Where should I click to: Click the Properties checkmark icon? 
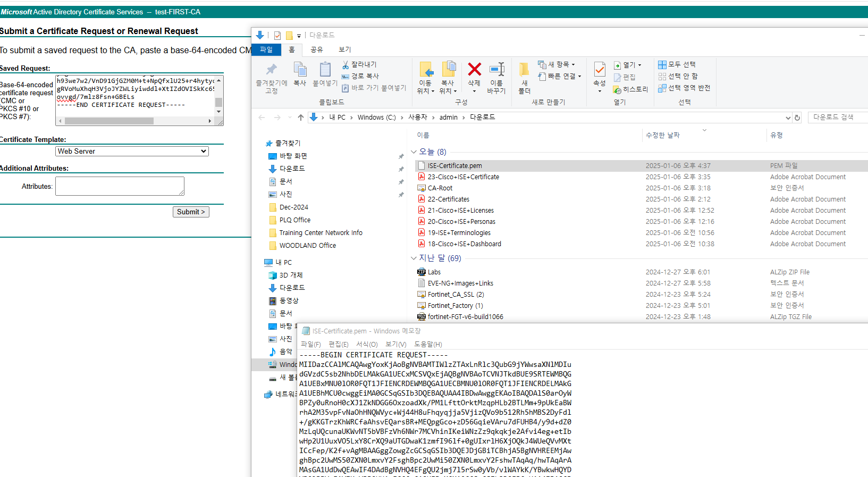coord(600,70)
